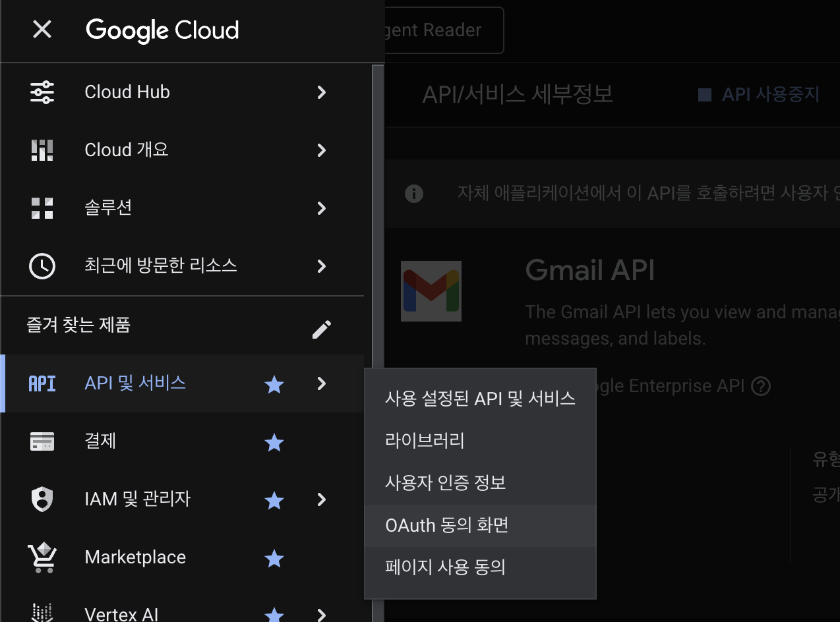Expand the Vertex AI chevron

[x=322, y=615]
